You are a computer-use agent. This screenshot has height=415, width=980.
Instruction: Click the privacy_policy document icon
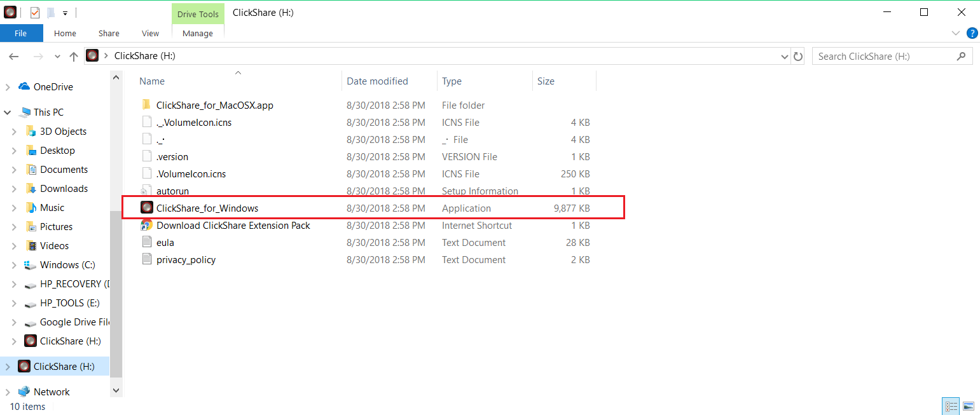(146, 259)
